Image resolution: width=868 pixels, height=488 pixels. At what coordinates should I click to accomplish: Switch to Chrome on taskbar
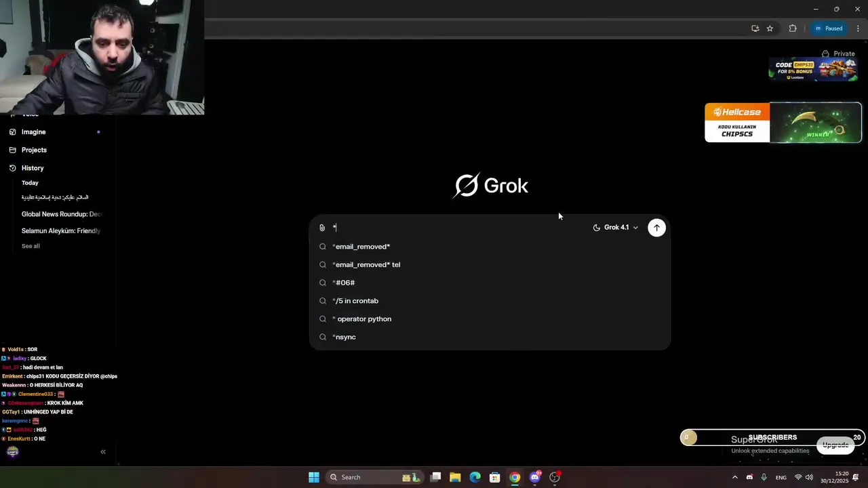coord(515,477)
